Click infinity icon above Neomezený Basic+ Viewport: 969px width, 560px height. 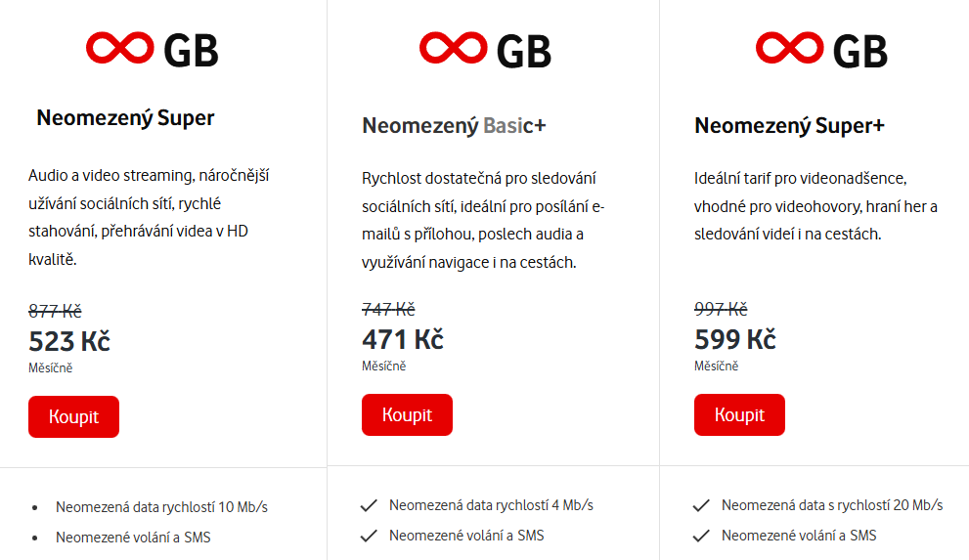[x=453, y=48]
